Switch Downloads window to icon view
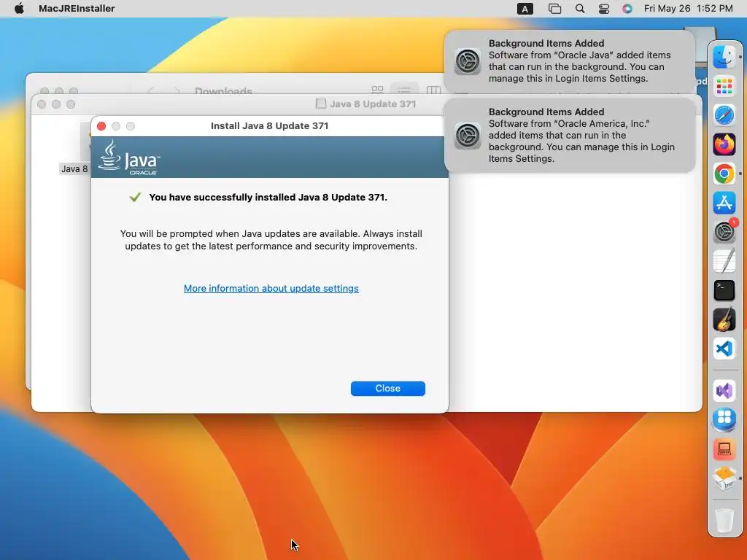Screen dimensions: 747x560 [377, 90]
